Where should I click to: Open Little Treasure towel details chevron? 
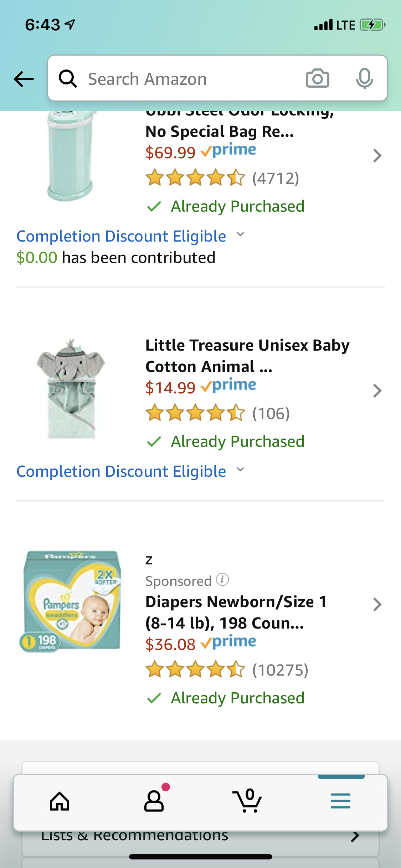(x=377, y=391)
